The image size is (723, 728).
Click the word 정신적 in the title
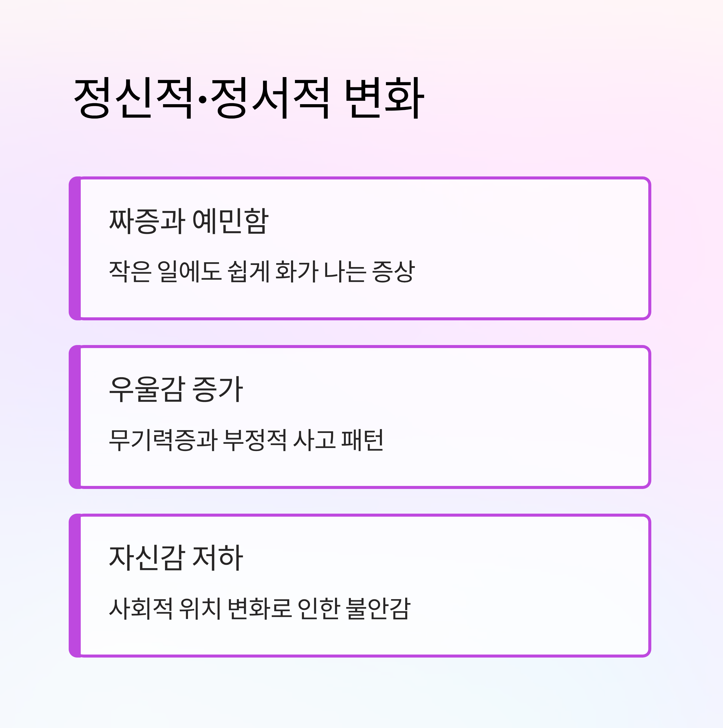coord(134,98)
